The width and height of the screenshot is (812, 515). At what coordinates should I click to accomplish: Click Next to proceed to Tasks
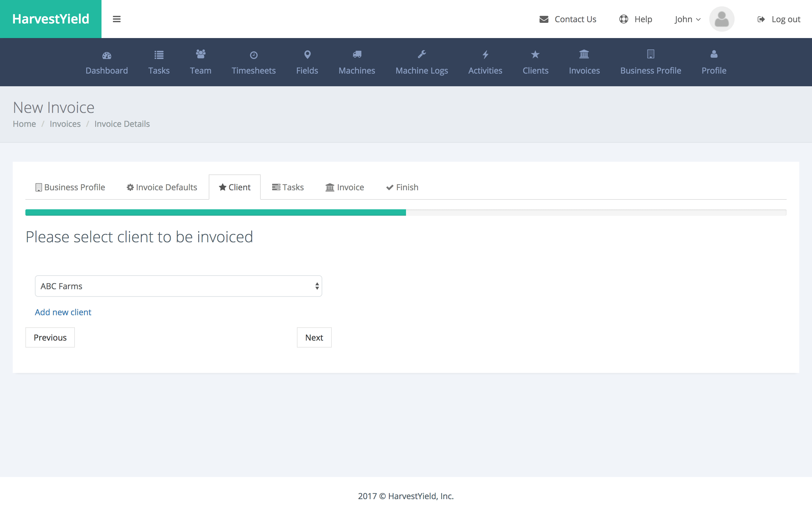coord(314,337)
